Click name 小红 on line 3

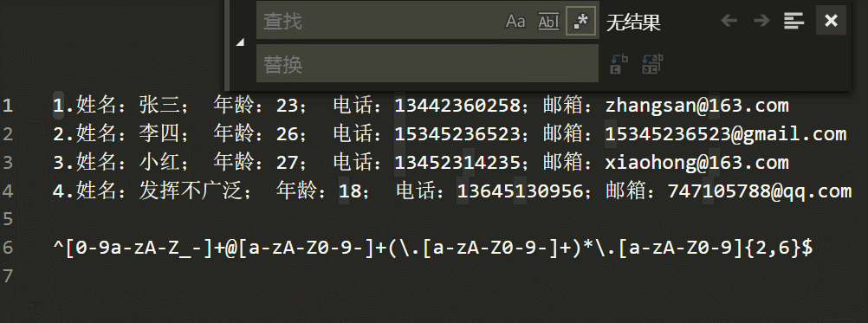(x=159, y=163)
